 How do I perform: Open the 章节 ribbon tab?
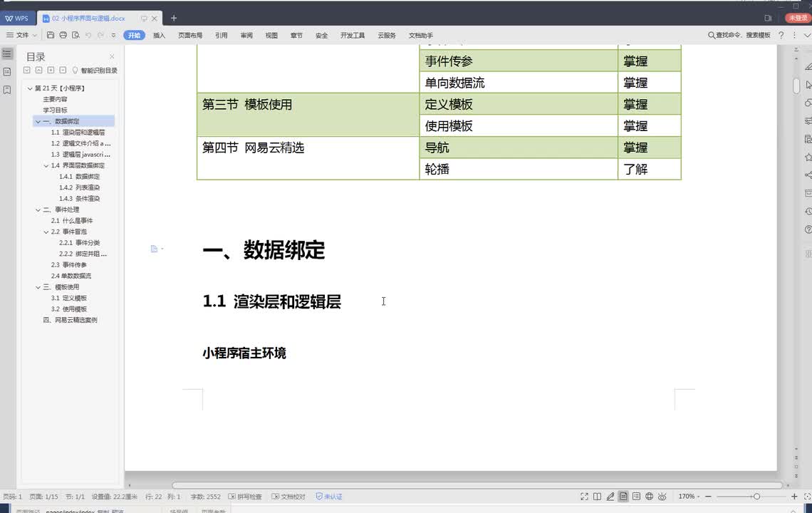click(x=296, y=35)
